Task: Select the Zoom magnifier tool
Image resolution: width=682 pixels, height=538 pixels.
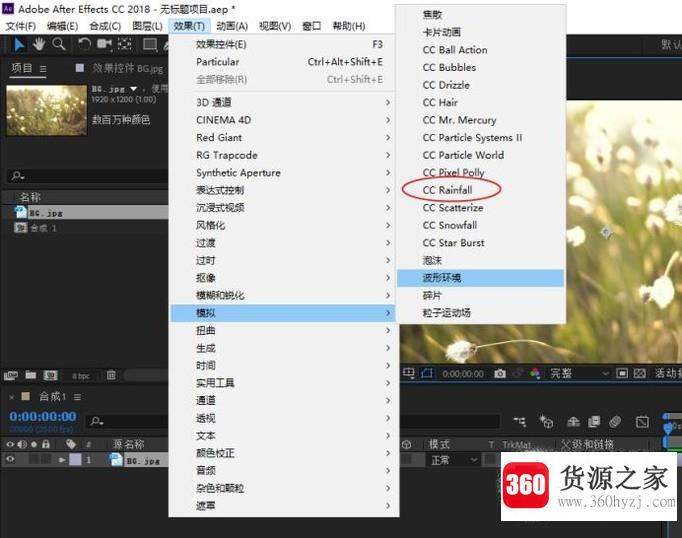Action: pos(59,44)
